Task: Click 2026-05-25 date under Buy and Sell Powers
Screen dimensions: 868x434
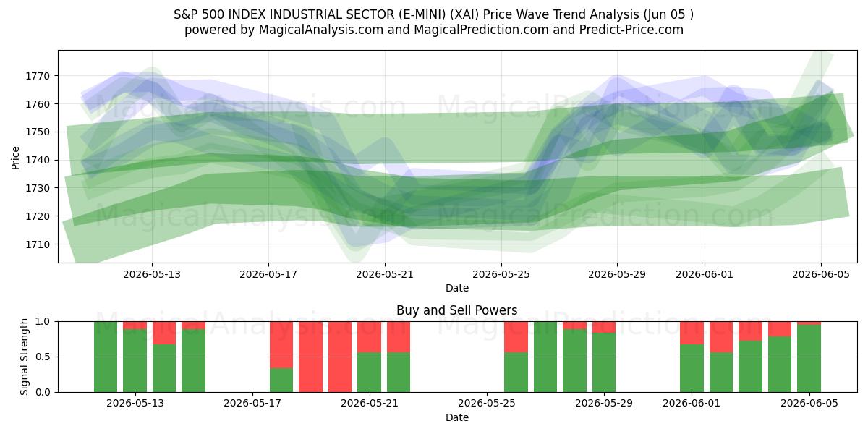Action: pyautogui.click(x=487, y=404)
